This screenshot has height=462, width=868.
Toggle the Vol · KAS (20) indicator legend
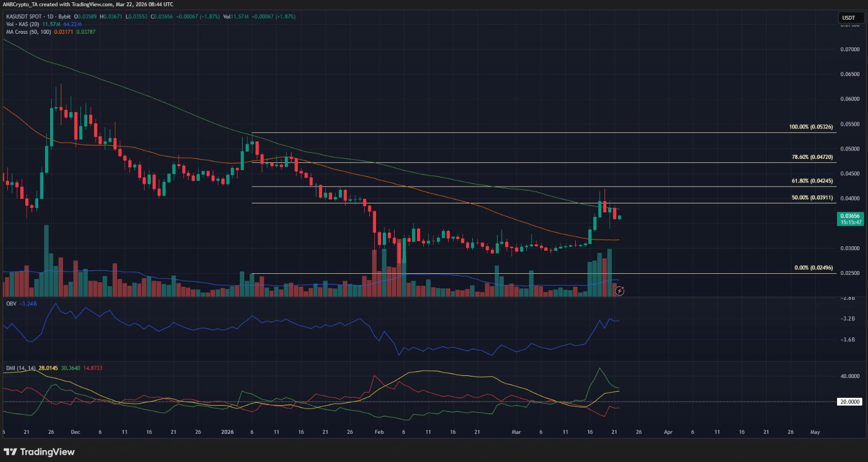click(x=23, y=24)
